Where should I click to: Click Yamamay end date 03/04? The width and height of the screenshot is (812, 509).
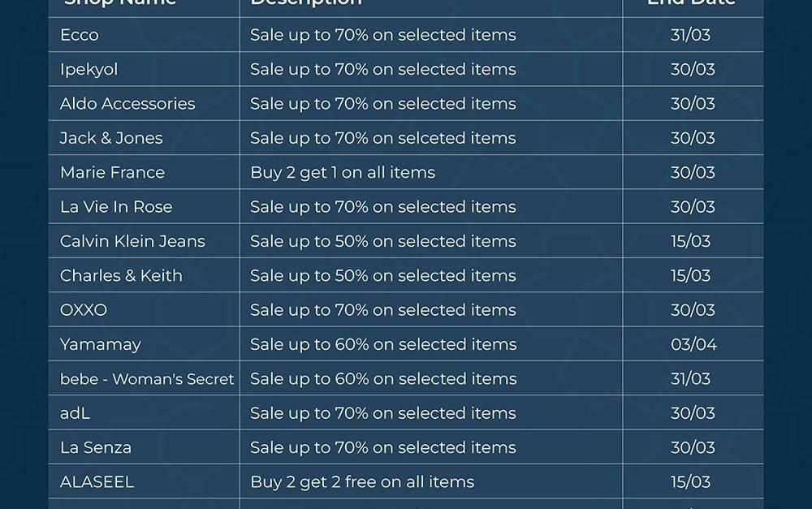coord(693,344)
